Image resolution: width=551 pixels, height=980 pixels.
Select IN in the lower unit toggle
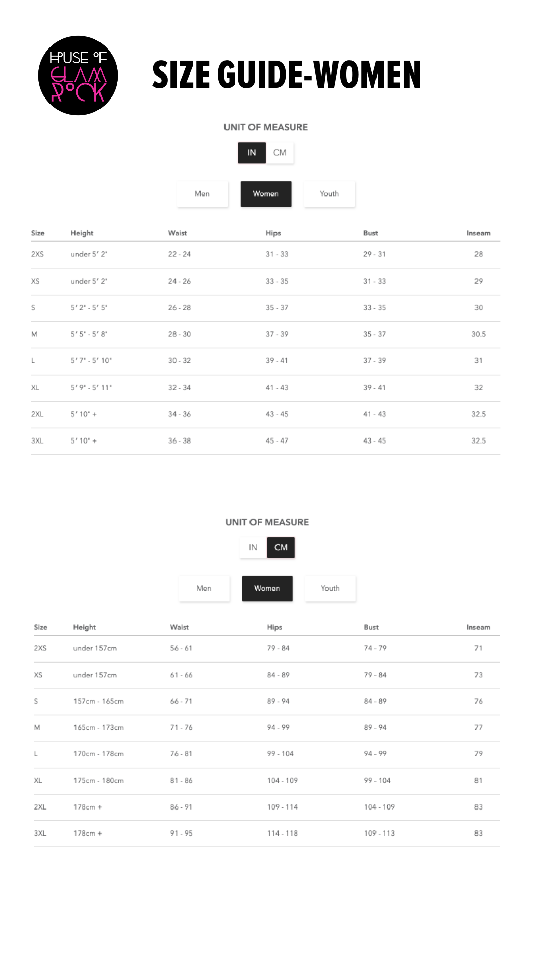pos(253,548)
